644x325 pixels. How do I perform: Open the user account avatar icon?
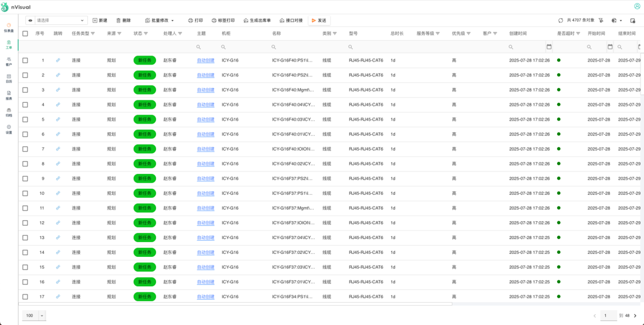pos(637,6)
